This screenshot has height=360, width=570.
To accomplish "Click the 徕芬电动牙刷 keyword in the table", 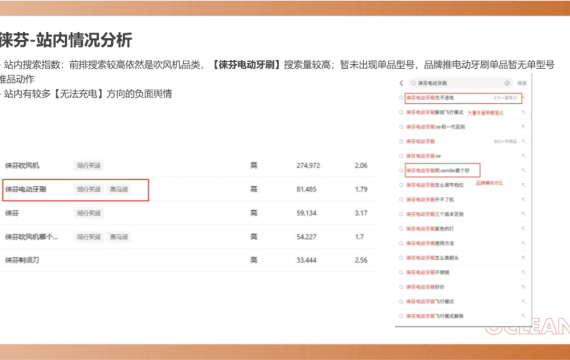I will (25, 189).
